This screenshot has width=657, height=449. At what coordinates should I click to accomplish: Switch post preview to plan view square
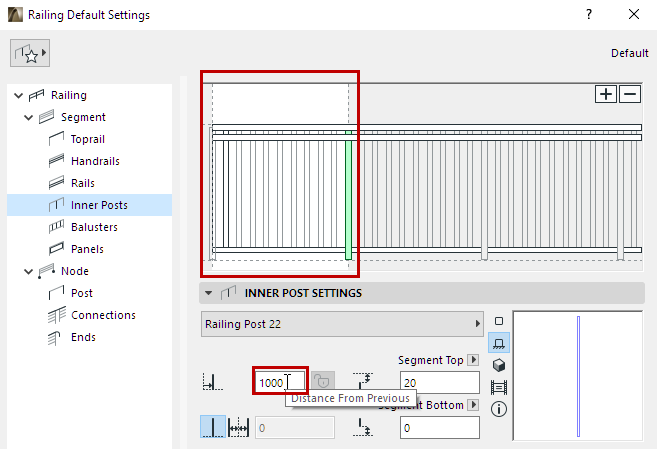[x=499, y=321]
